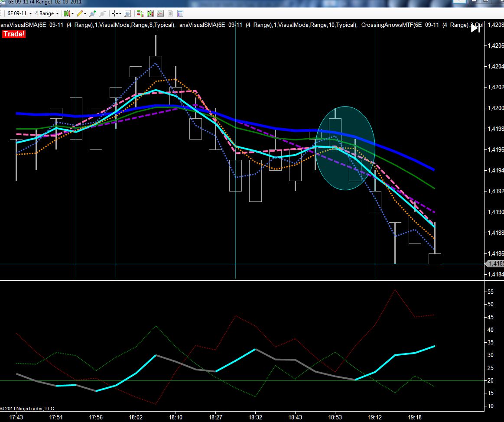This screenshot has height=422, width=504.
Task: Activate the crosshair cursor icon
Action: pyautogui.click(x=114, y=13)
